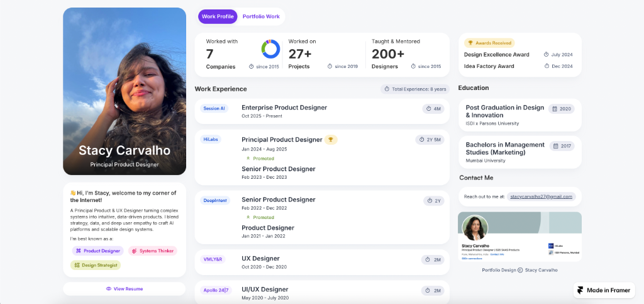The width and height of the screenshot is (644, 304).
Task: Click the Made in Framer badge
Action: pyautogui.click(x=603, y=290)
